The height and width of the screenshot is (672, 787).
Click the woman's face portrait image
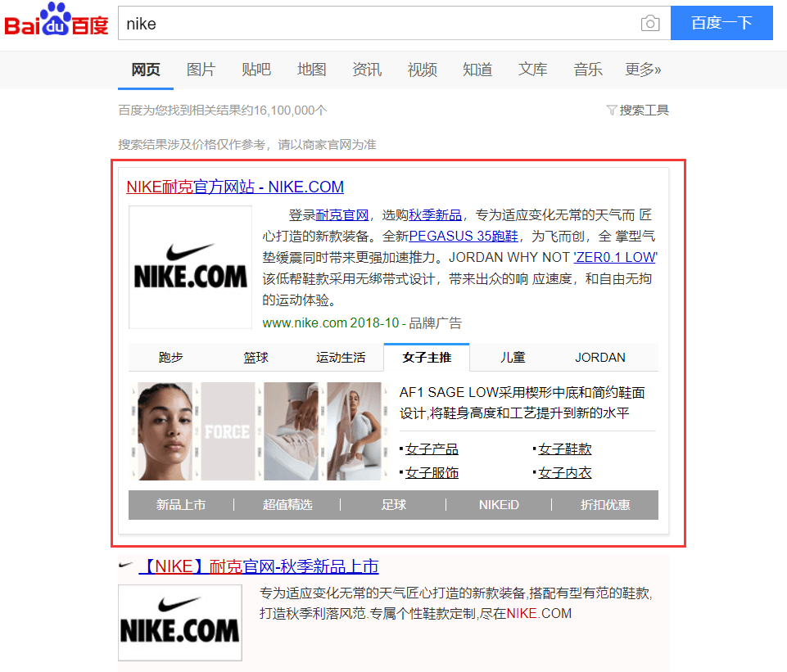click(165, 431)
